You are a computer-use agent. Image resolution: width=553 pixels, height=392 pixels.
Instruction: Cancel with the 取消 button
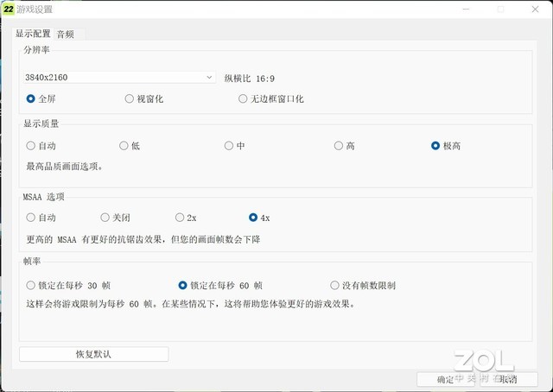tap(509, 379)
